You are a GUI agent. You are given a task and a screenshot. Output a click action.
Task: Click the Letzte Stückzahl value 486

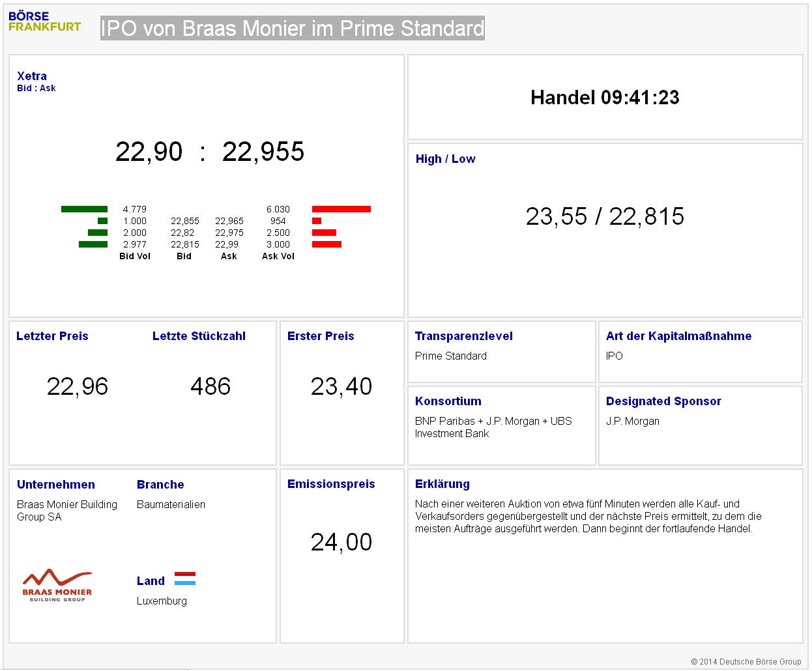(x=210, y=386)
